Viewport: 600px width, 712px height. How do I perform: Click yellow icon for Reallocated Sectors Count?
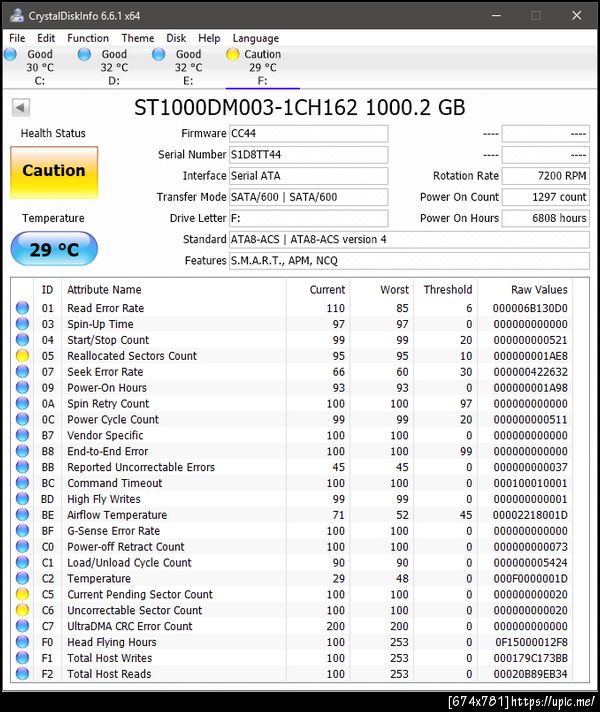tap(22, 356)
